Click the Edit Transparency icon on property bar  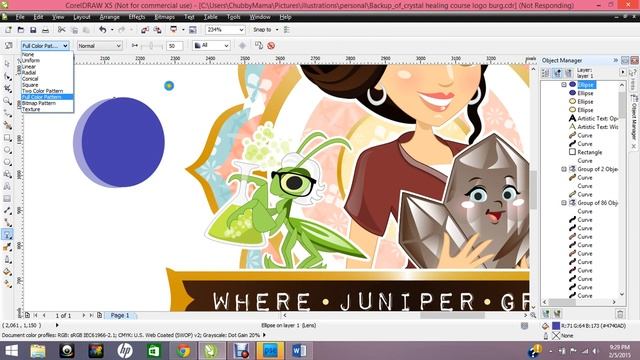[9, 46]
